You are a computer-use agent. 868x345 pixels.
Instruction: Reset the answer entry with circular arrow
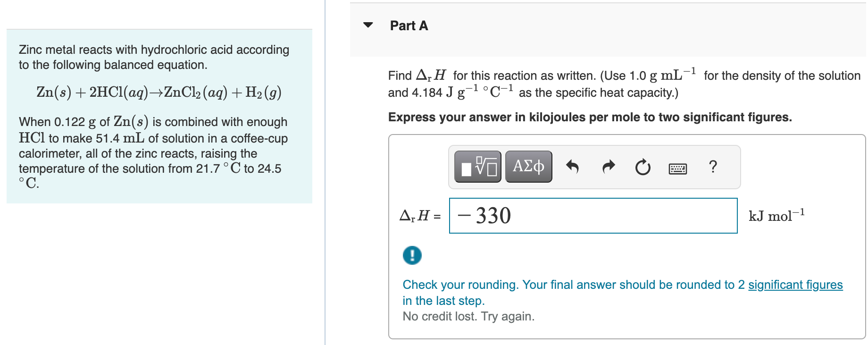click(643, 166)
